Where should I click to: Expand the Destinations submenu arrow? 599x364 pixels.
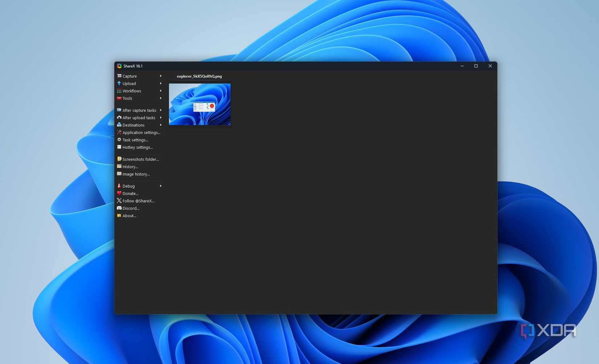point(160,125)
